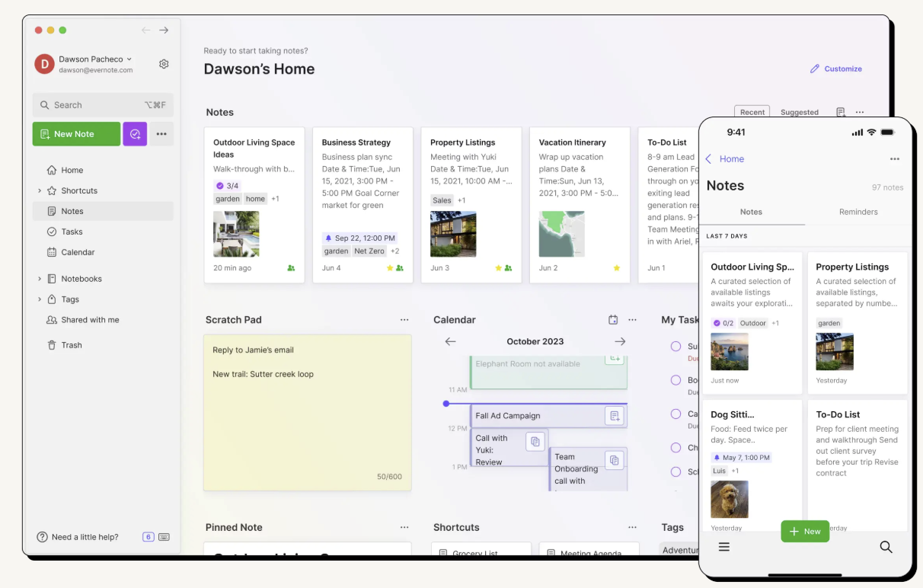This screenshot has width=923, height=588.
Task: Open Shortcuts widget more options
Action: (x=632, y=527)
